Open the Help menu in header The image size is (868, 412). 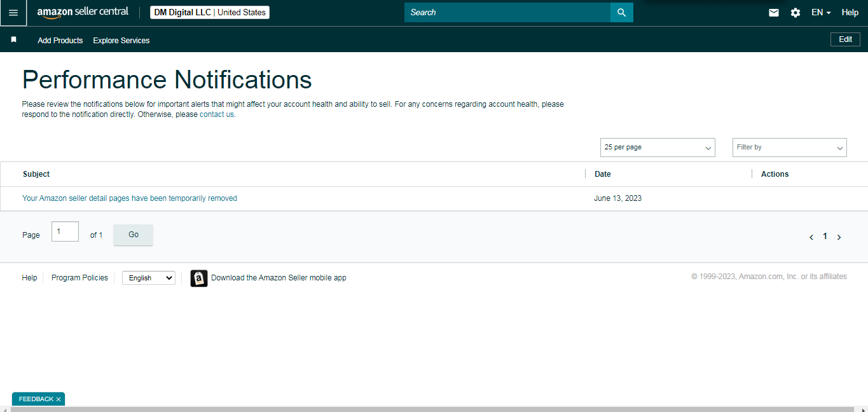pos(850,13)
